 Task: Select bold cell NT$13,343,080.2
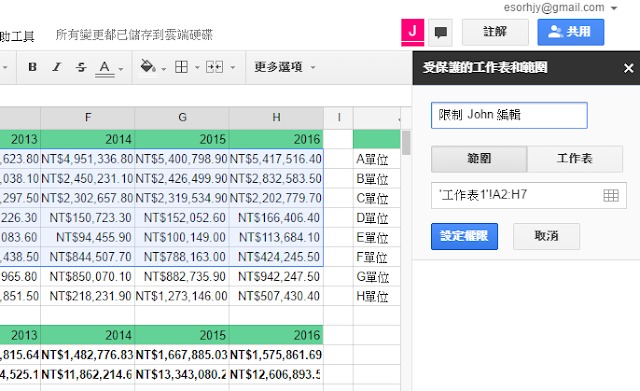182,374
